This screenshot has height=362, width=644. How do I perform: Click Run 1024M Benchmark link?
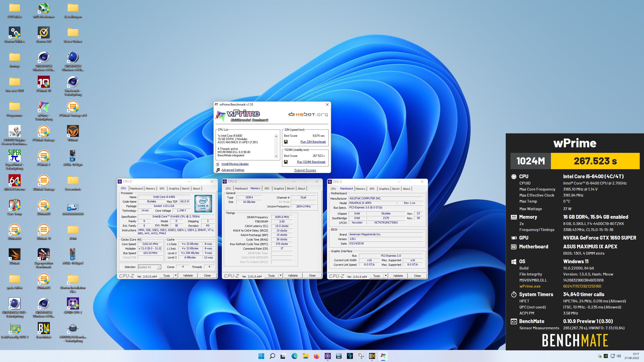[x=311, y=162]
